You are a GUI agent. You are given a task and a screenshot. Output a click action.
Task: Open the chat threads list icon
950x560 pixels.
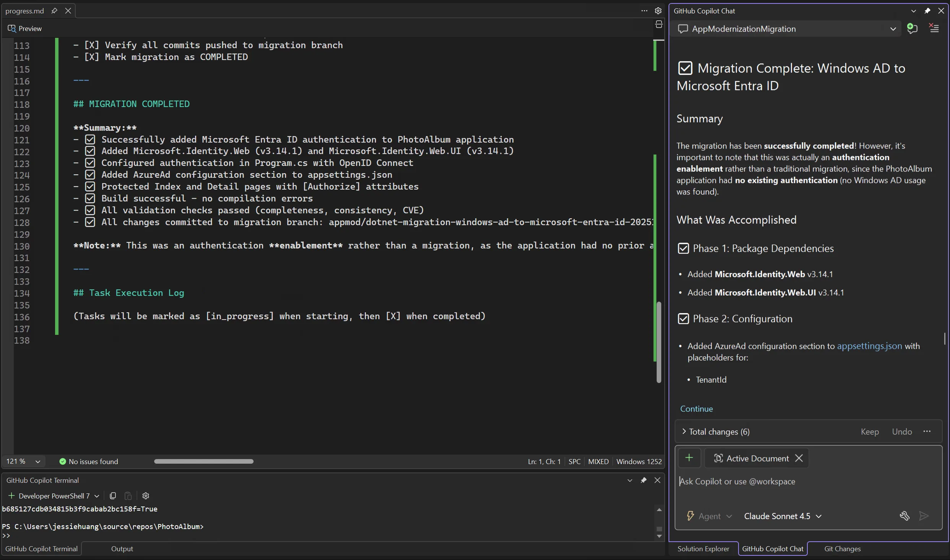pos(934,28)
